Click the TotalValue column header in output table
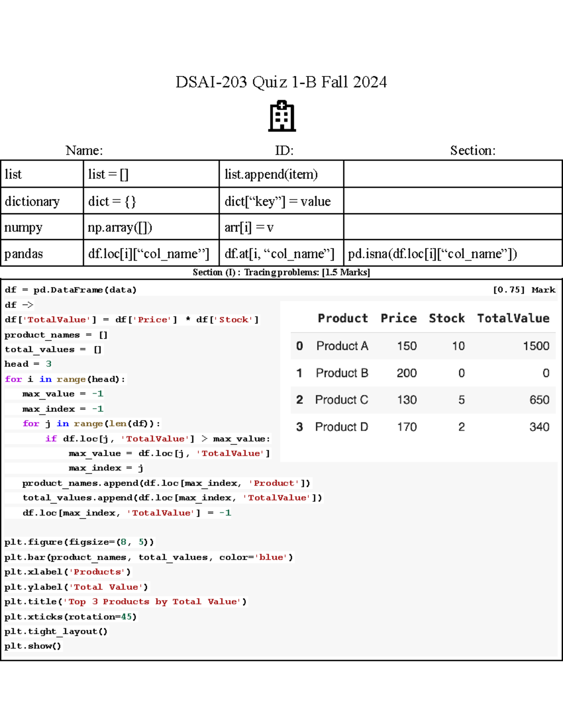The width and height of the screenshot is (563, 728). pyautogui.click(x=513, y=318)
